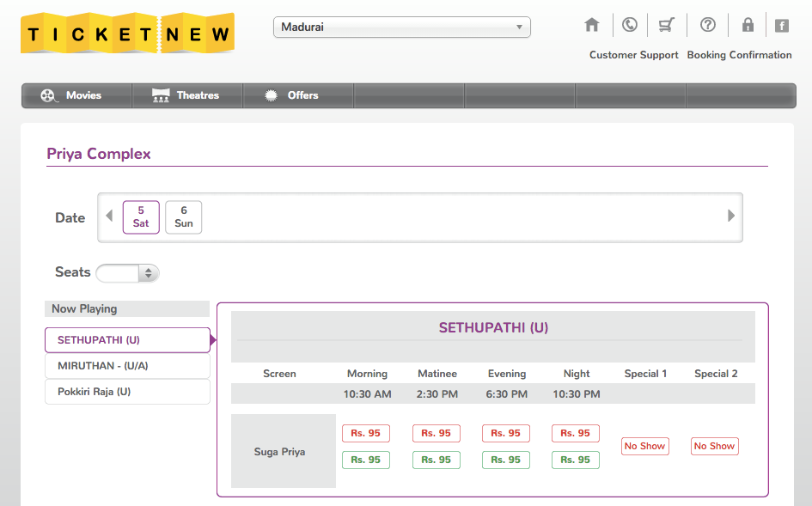
Task: Show next dates with right arrow
Action: coord(731,216)
